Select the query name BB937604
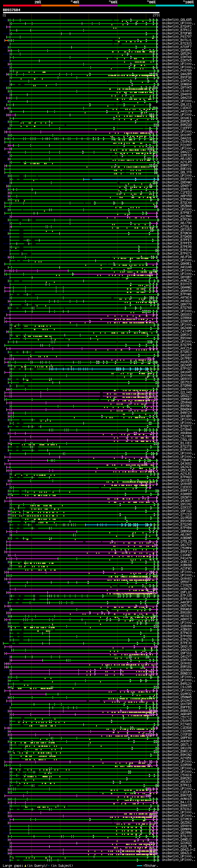This screenshot has width=197, height=868. (11, 10)
